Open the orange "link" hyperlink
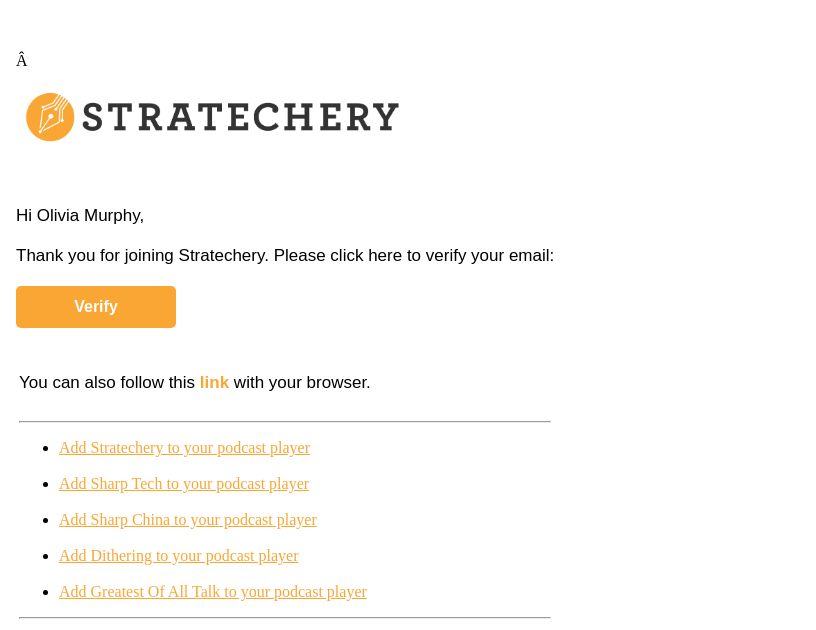Screen dimensions: 816x630 tap(214, 382)
